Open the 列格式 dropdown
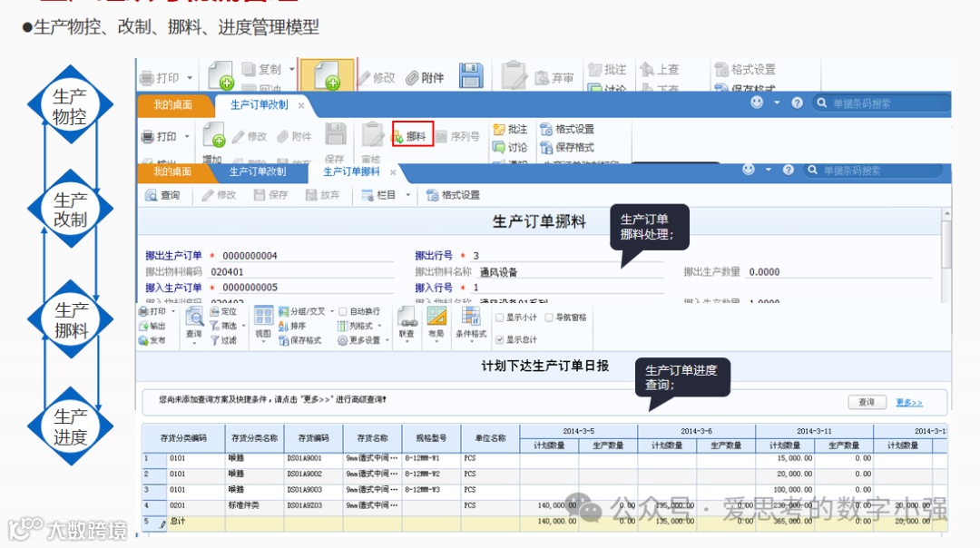Image resolution: width=980 pixels, height=548 pixels. pyautogui.click(x=378, y=326)
